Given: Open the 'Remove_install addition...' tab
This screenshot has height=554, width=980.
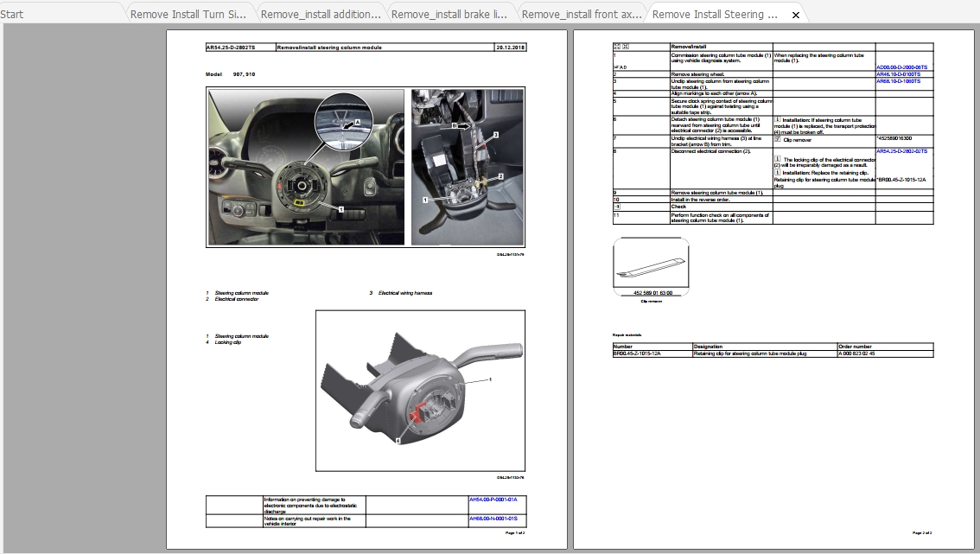Looking at the screenshot, I should (321, 14).
